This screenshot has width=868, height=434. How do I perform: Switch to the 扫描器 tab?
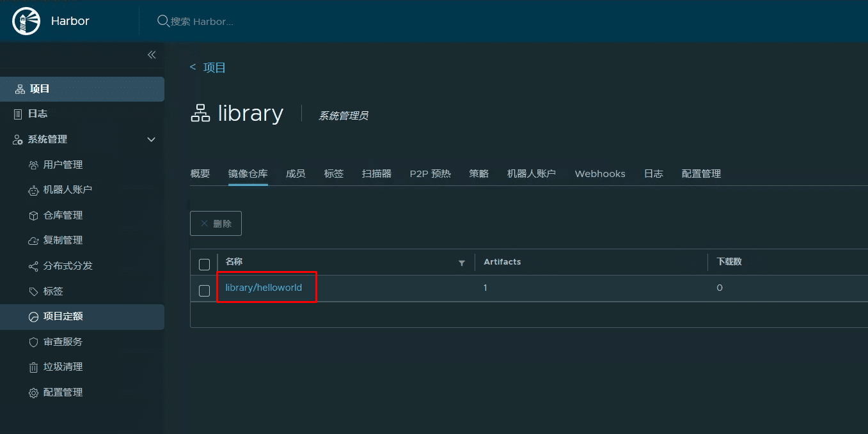click(x=377, y=174)
